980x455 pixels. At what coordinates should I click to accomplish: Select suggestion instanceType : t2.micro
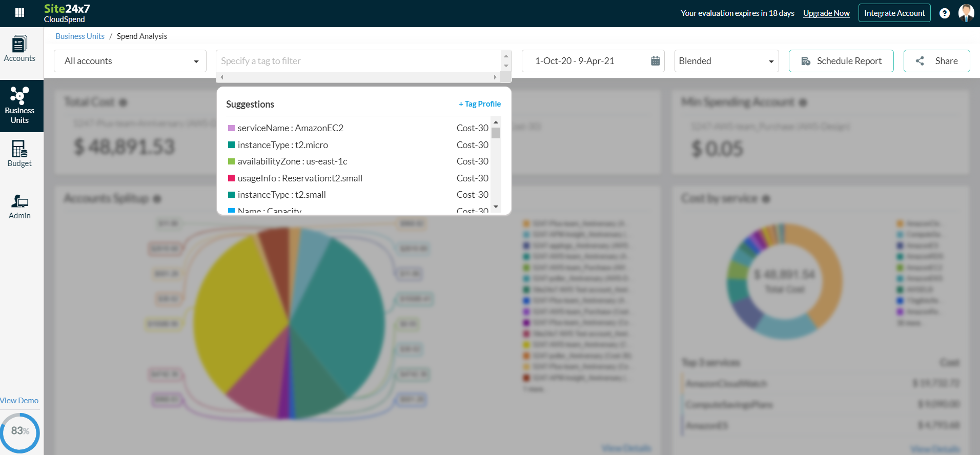358,145
